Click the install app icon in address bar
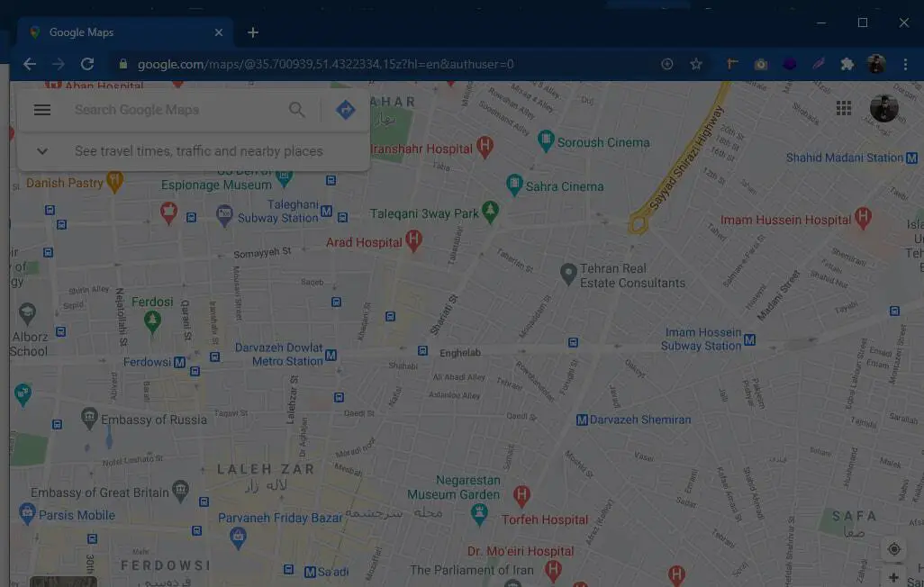This screenshot has height=587, width=924. 666,64
